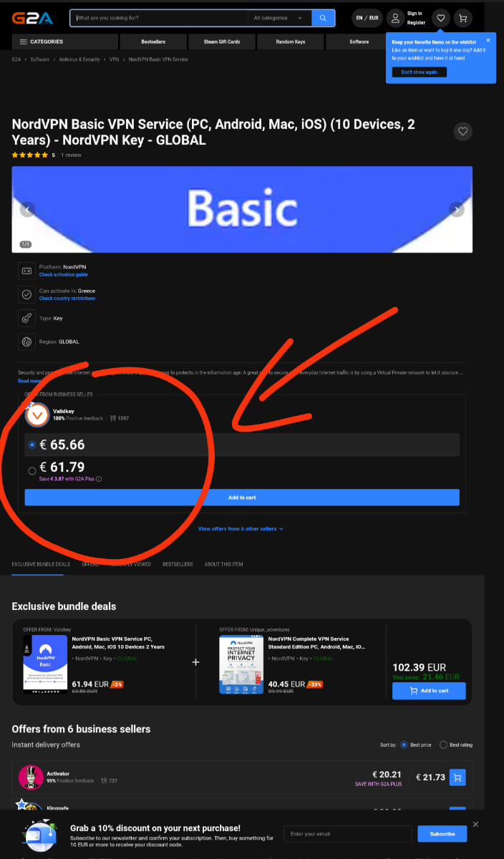Go to Software breadcrumb
504x859 pixels.
(39, 59)
